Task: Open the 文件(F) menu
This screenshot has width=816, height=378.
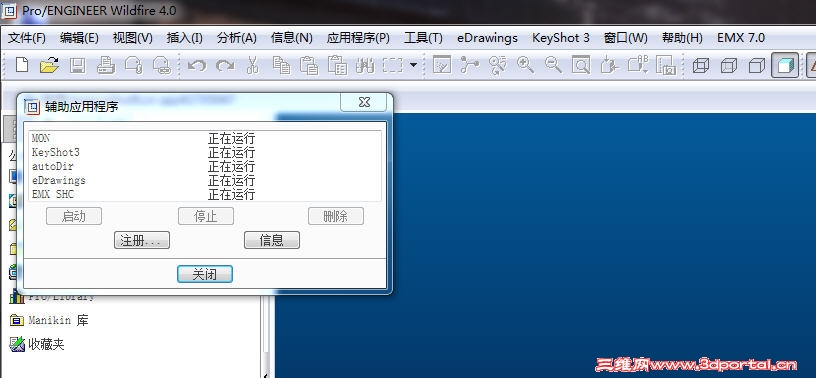Action: [x=27, y=38]
